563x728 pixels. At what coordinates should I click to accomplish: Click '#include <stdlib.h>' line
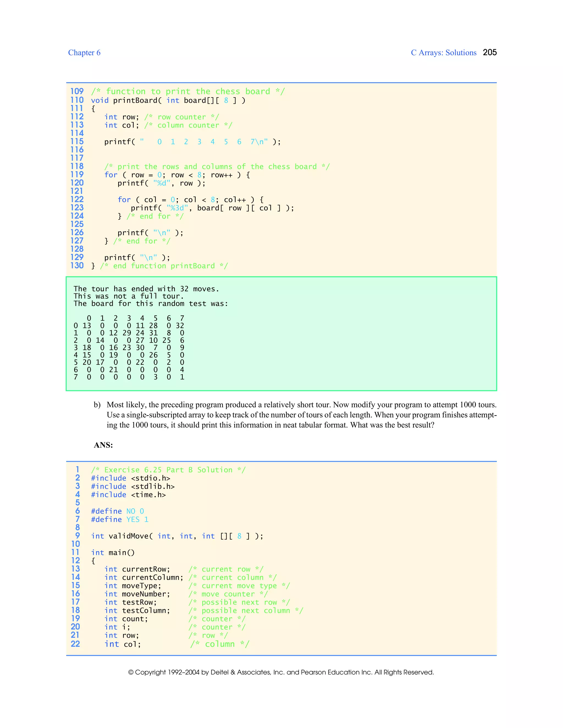(x=133, y=487)
